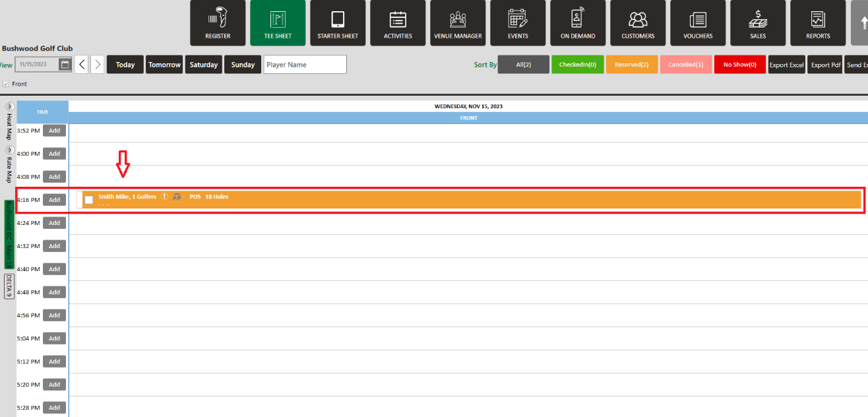Viewport: 868px width, 417px height.
Task: Add a booking at 4:16 PM
Action: (x=54, y=200)
